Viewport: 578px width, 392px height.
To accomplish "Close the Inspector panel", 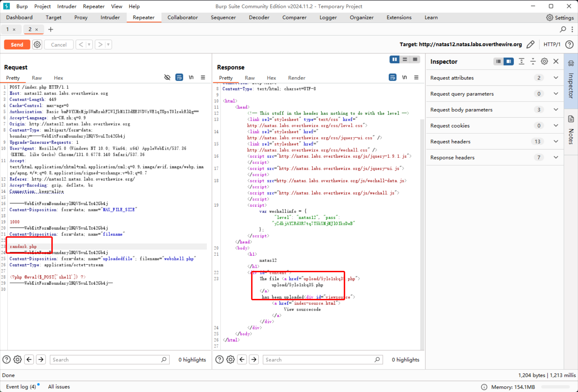I will pos(556,62).
